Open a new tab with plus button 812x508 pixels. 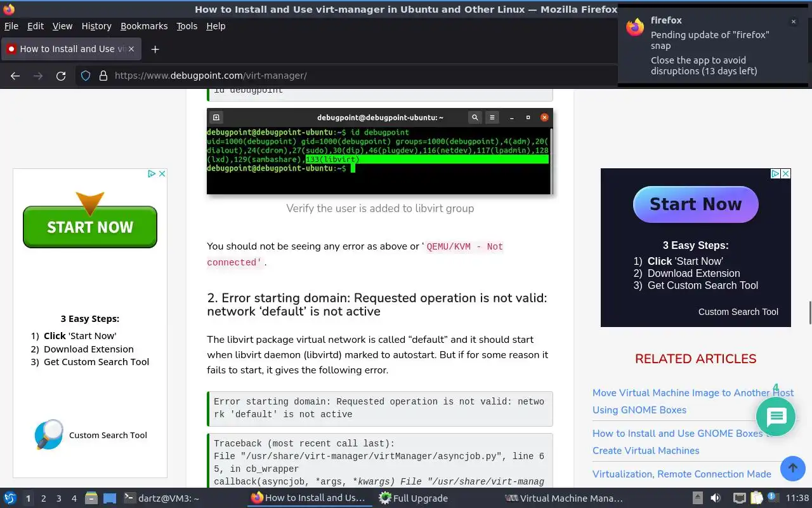pos(155,49)
